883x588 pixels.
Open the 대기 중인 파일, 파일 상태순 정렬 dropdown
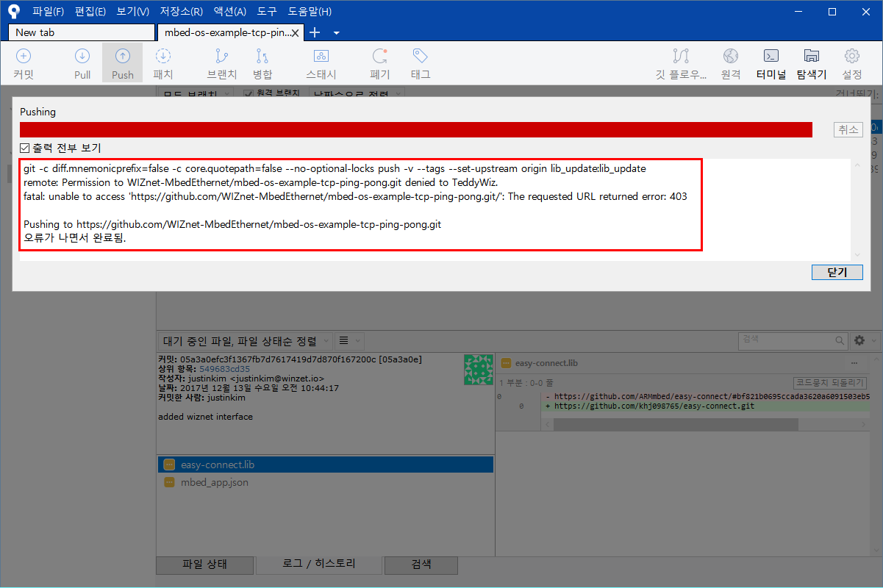(x=244, y=340)
